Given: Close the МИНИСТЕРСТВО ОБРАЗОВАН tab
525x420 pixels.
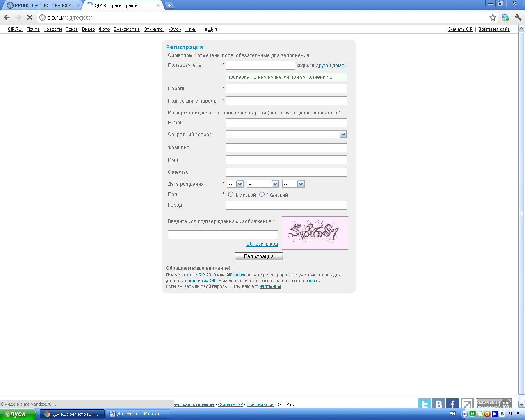Looking at the screenshot, I should tap(78, 5).
